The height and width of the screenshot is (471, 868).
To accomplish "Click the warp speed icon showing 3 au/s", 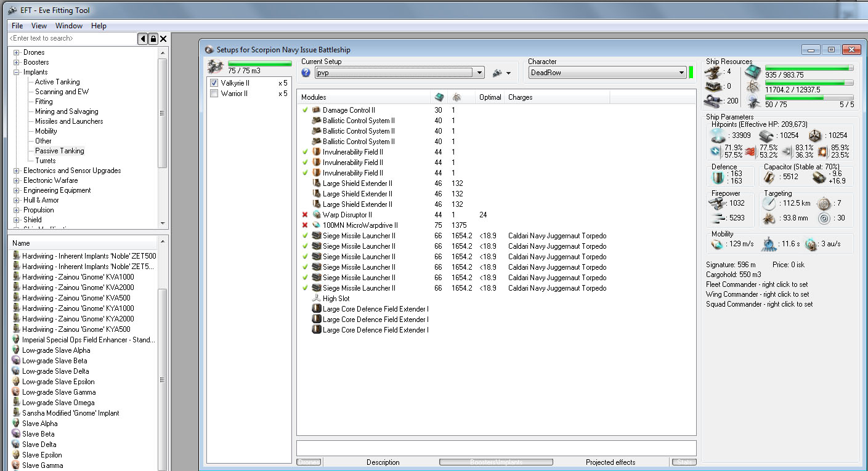I will point(811,244).
